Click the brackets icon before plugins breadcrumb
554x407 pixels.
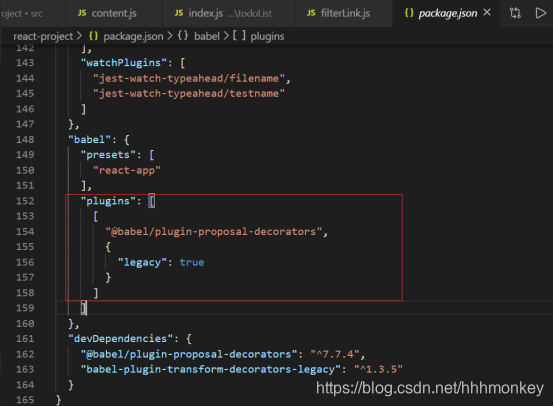pos(239,36)
